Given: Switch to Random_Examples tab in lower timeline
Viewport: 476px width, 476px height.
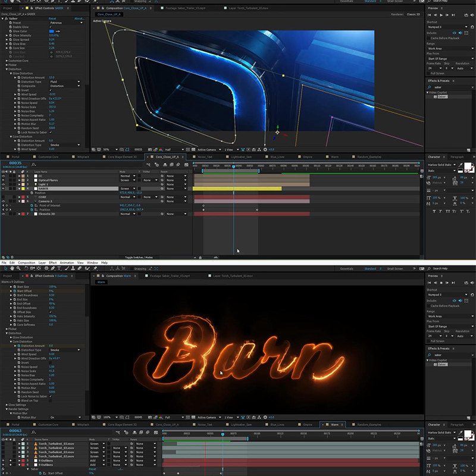Looking at the screenshot, I should click(369, 425).
